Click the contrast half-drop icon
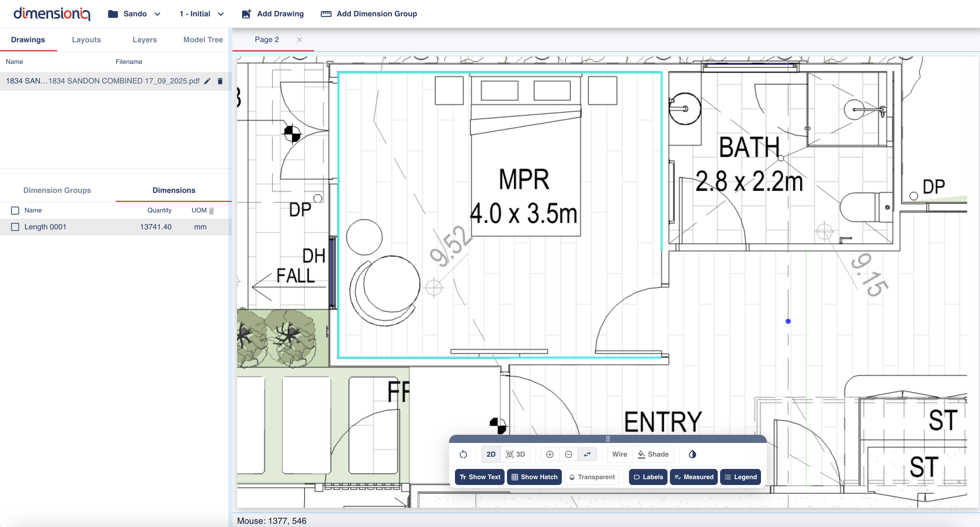 [692, 454]
